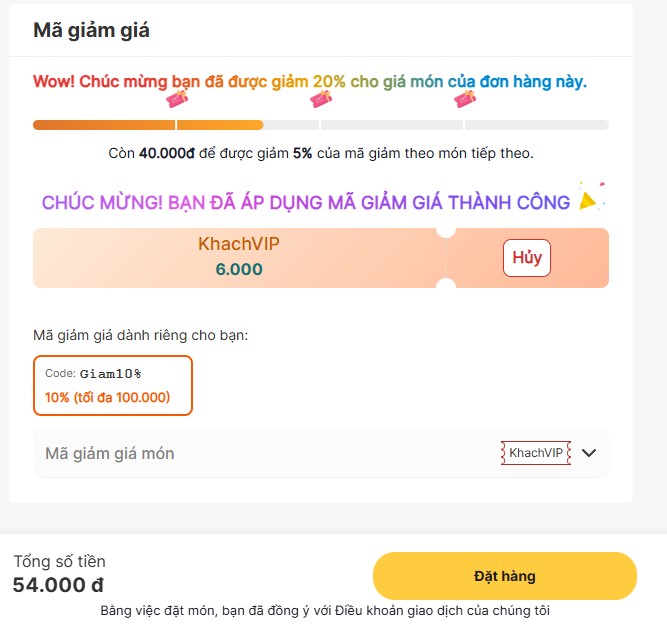Click the last ticket icon above progress bar
667x631 pixels.
(x=464, y=98)
